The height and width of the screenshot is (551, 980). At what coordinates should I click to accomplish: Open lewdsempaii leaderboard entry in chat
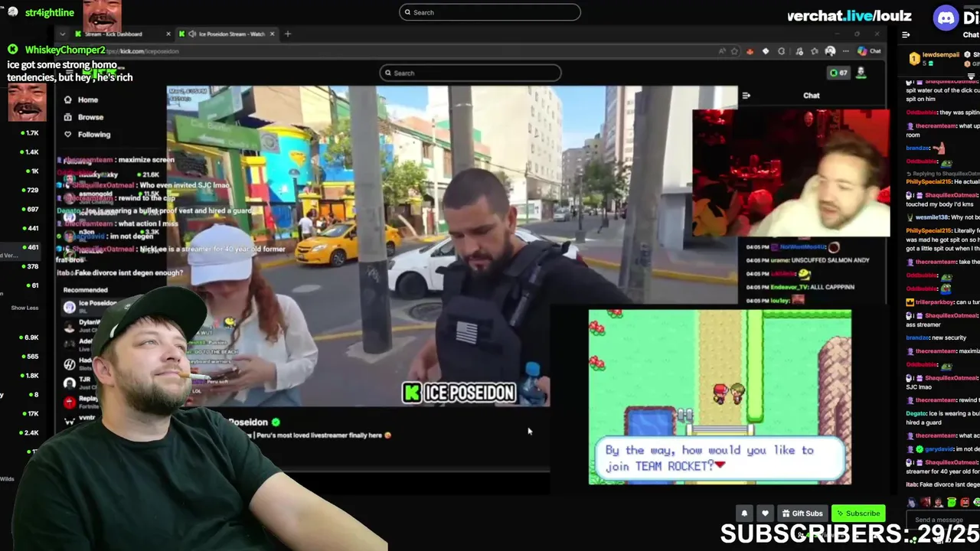[933, 58]
